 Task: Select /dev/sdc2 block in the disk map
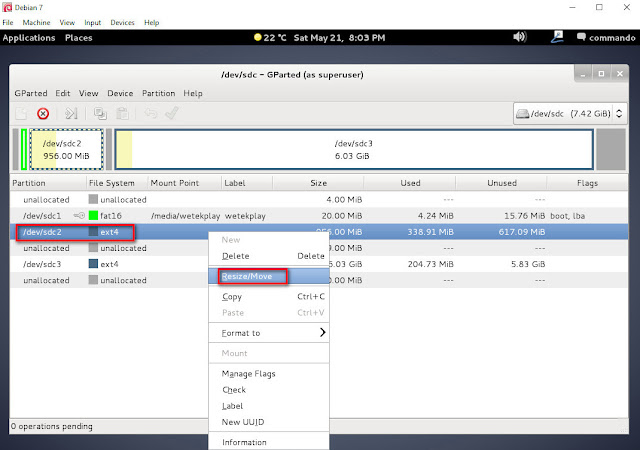pyautogui.click(x=67, y=149)
